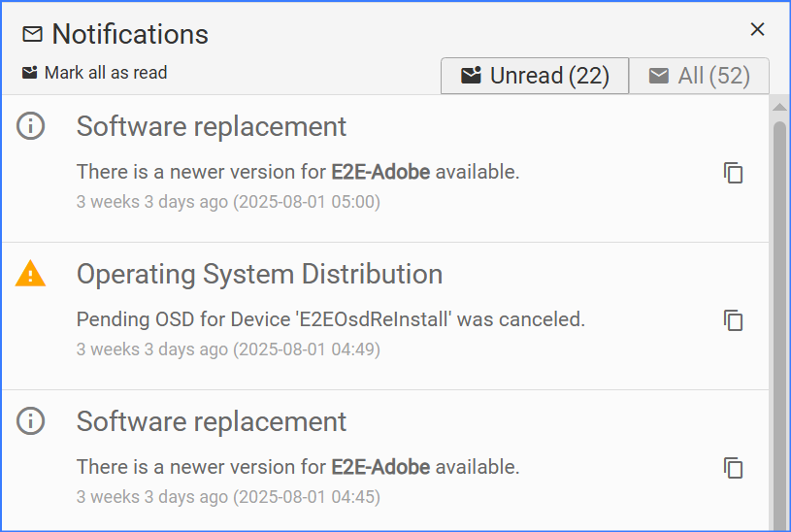Select the Software replacement title from 04:45

pyautogui.click(x=212, y=422)
